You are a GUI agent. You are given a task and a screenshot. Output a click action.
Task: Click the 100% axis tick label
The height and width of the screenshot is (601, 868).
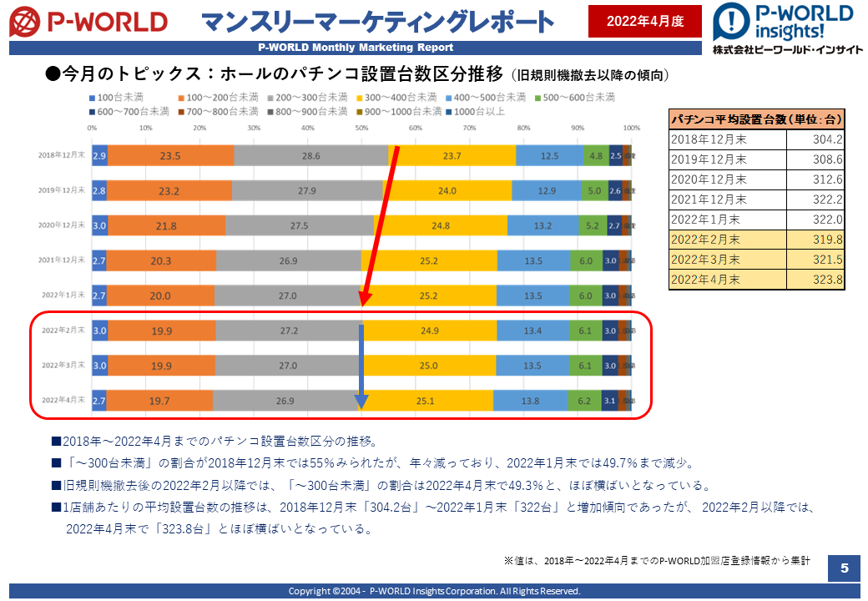coord(632,128)
